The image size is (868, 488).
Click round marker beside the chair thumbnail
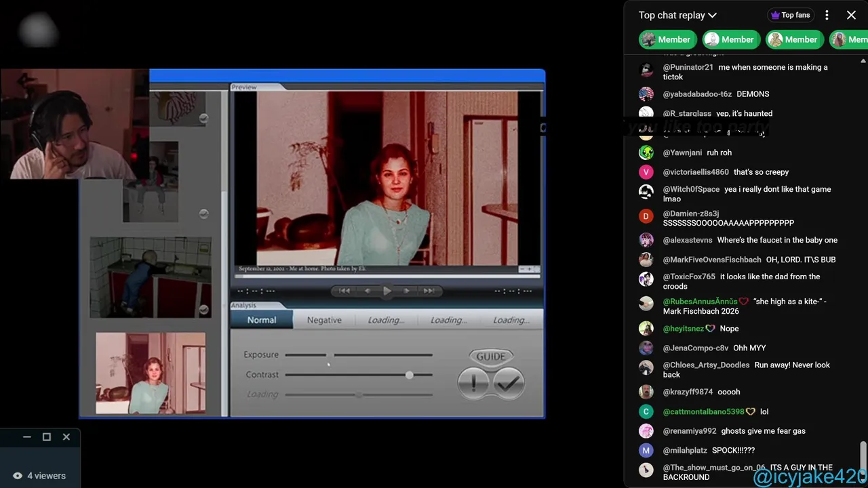point(203,213)
